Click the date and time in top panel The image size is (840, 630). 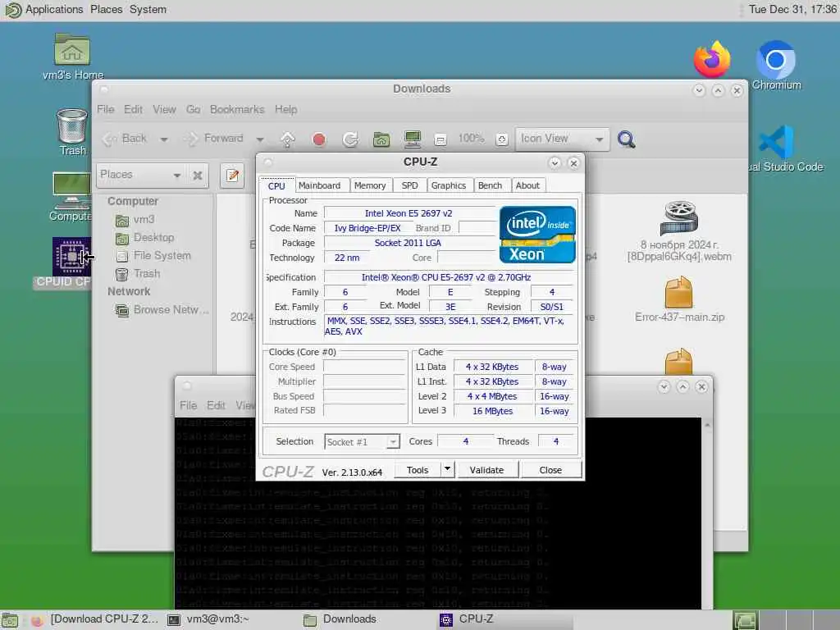click(792, 10)
